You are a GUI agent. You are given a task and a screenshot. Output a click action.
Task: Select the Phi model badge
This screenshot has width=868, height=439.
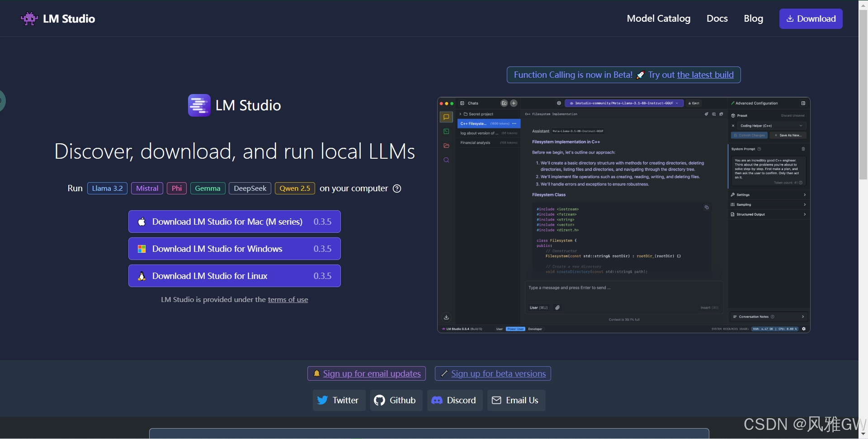point(177,189)
